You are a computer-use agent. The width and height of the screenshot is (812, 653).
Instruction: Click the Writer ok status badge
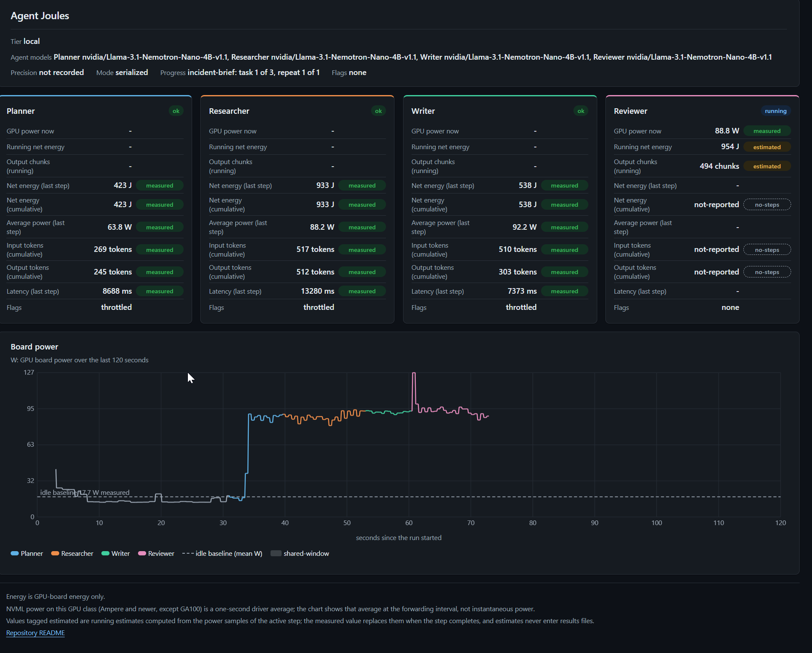click(581, 111)
